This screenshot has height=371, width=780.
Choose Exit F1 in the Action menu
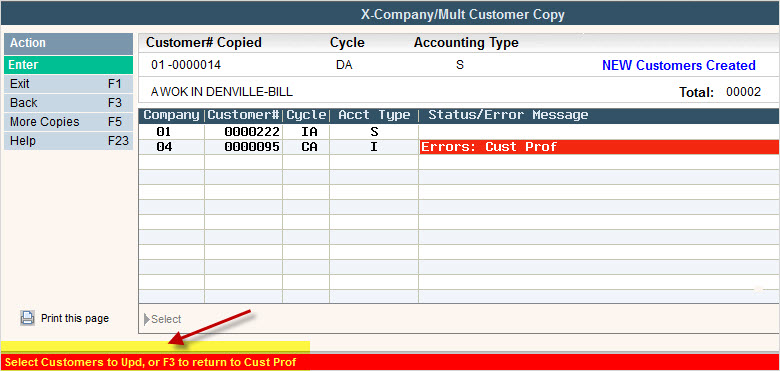click(69, 84)
